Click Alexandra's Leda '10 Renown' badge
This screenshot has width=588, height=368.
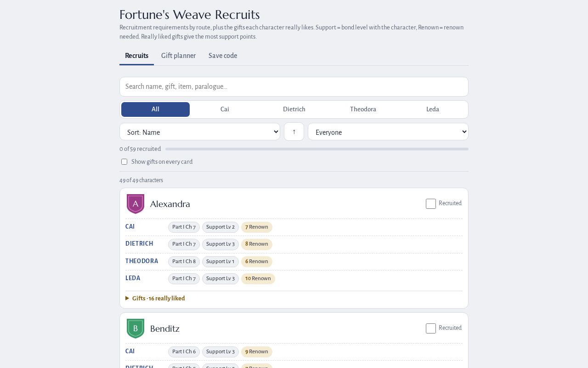[258, 279]
